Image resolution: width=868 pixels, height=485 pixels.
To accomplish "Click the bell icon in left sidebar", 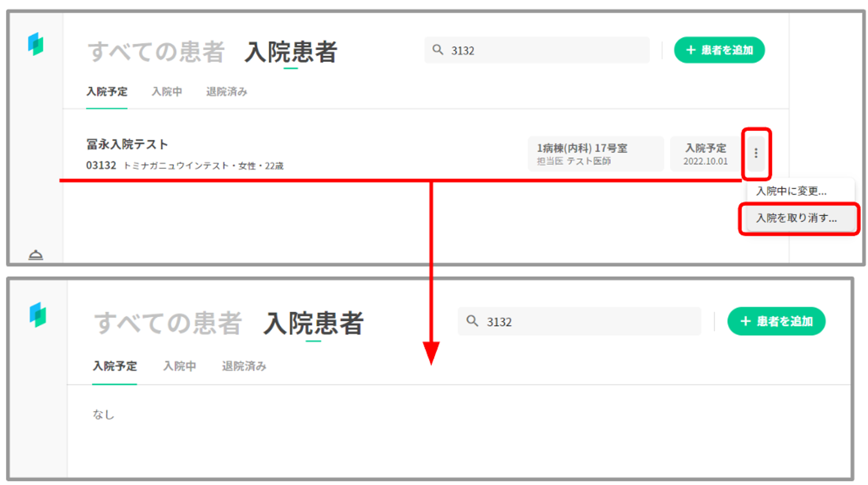I will tap(36, 255).
